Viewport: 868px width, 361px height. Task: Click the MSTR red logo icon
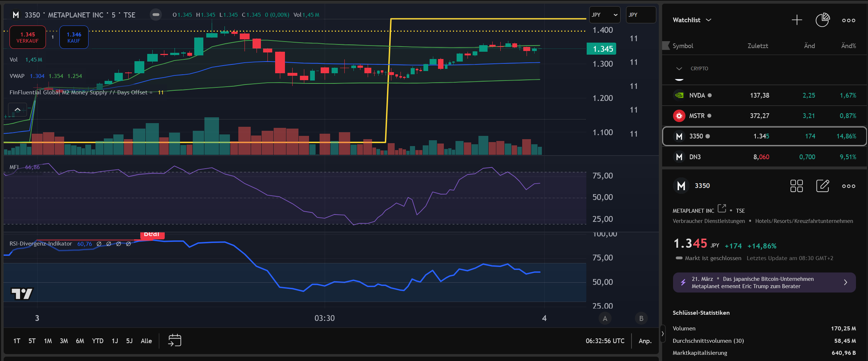[x=679, y=116]
